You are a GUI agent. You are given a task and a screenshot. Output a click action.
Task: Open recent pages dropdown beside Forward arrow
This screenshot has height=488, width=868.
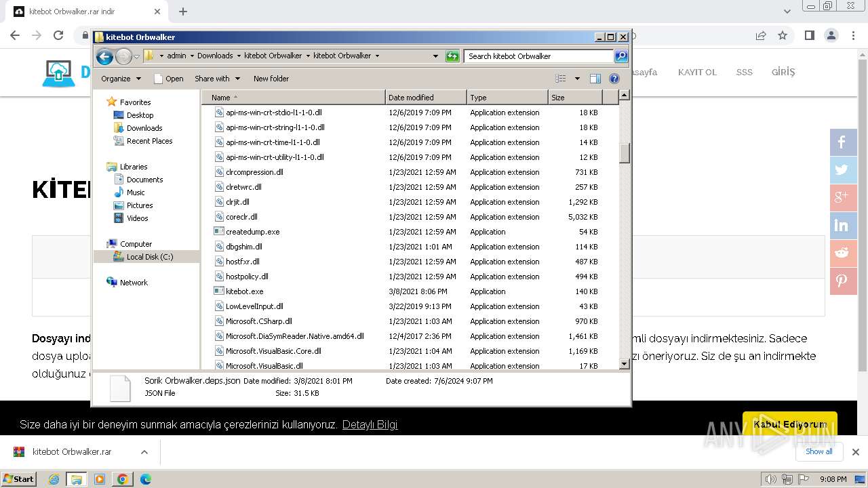137,56
